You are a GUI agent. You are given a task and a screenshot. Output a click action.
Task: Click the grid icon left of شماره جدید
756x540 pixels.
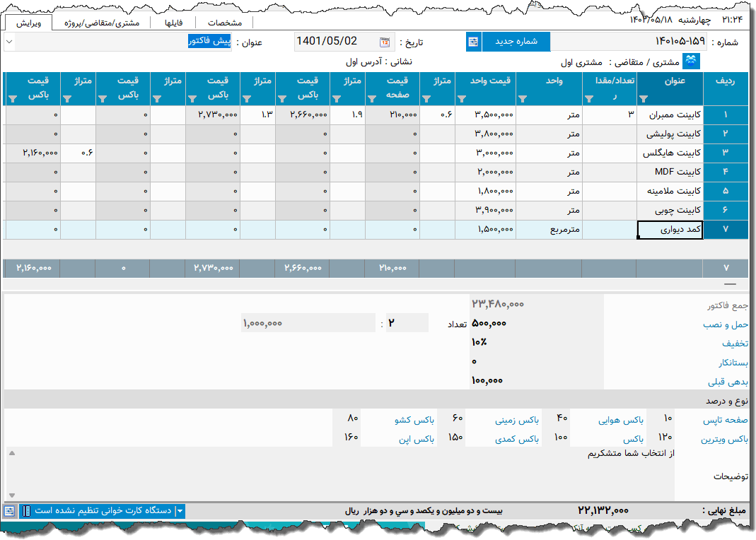472,42
